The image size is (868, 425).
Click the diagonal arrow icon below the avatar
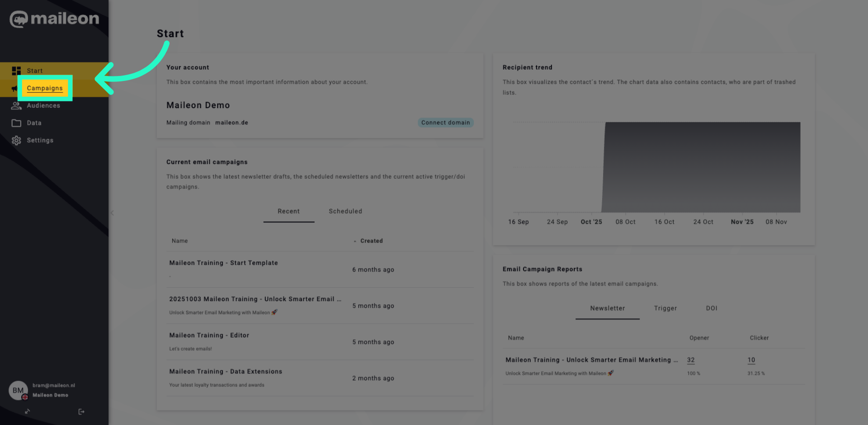28,411
